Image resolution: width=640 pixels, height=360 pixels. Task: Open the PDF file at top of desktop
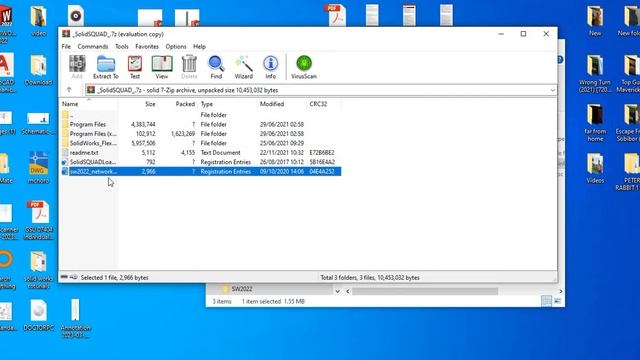336,15
